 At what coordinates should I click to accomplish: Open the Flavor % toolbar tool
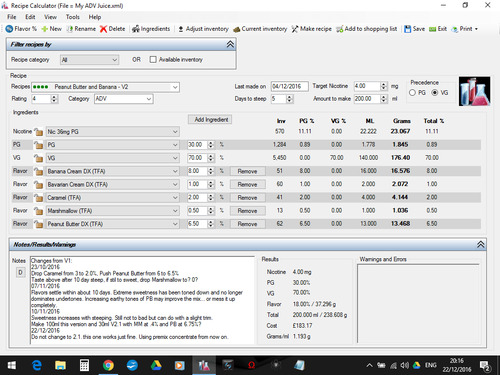pos(21,29)
